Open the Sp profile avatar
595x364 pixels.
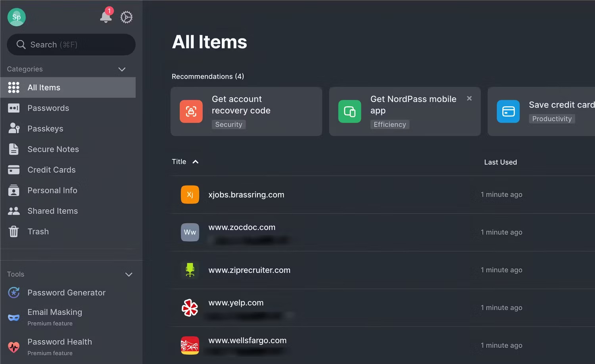pos(16,17)
